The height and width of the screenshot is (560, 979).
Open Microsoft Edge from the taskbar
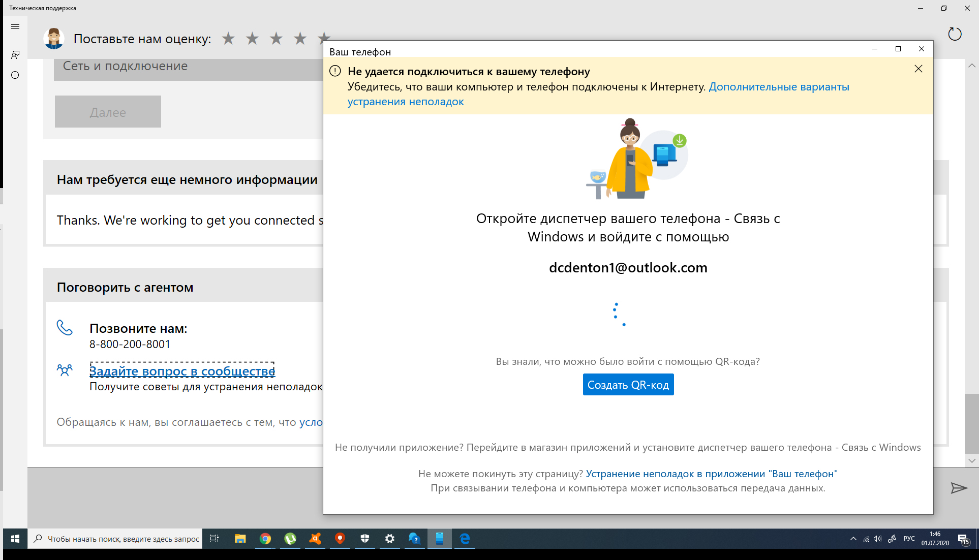(465, 539)
